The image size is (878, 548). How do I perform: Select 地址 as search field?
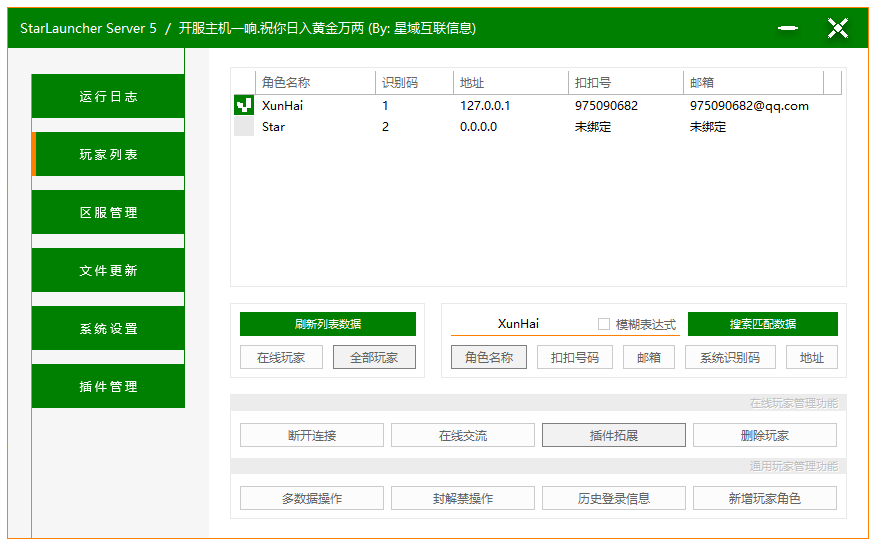811,357
